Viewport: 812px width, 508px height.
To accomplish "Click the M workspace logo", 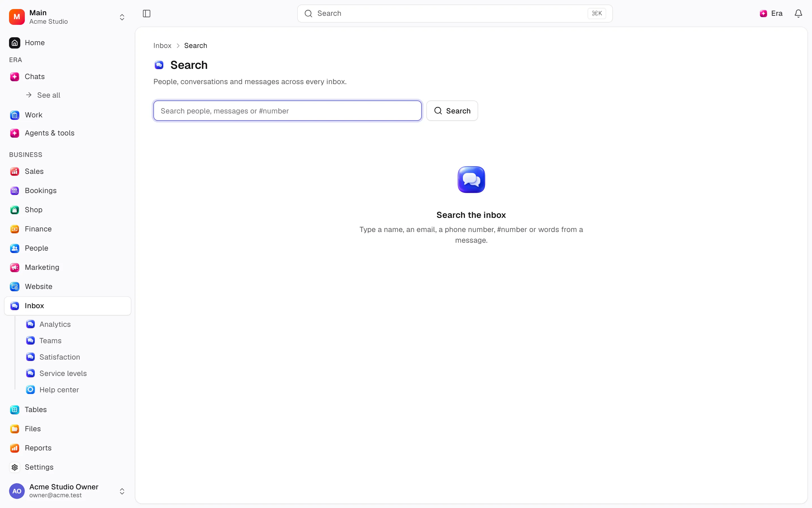I will (x=17, y=17).
